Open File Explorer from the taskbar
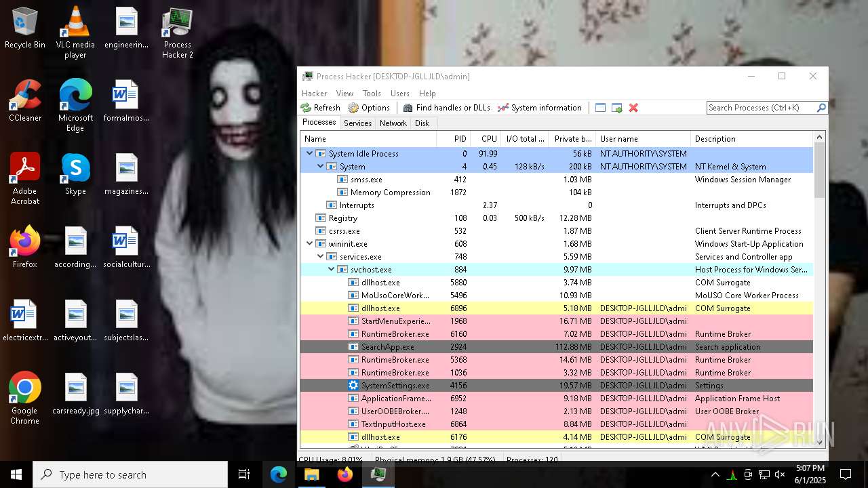Image resolution: width=868 pixels, height=488 pixels. 311,474
